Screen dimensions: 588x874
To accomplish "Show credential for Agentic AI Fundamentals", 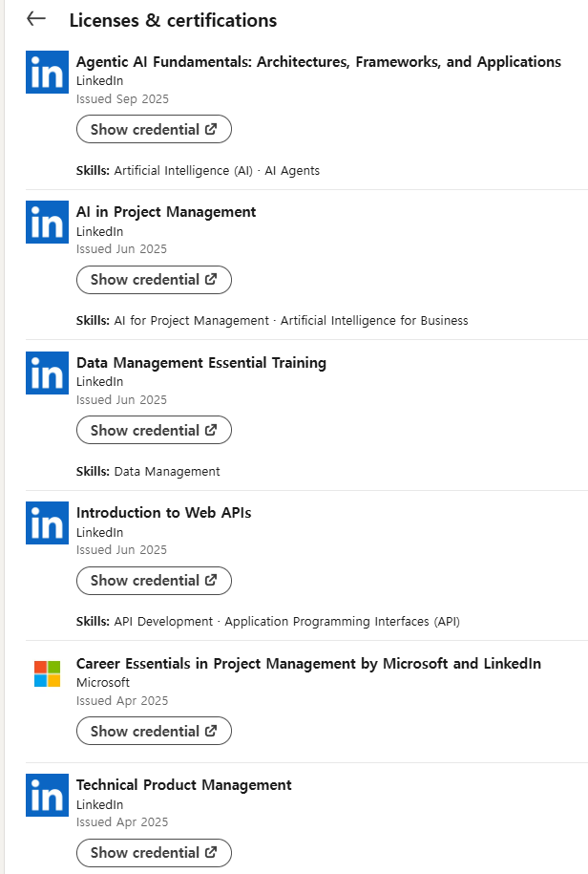I will pos(154,130).
